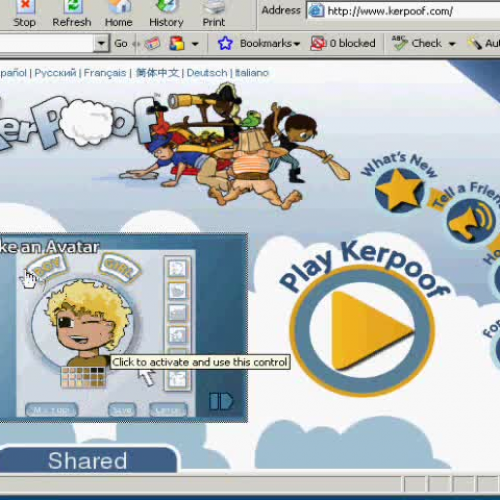Go to the browser Home page
Image resolution: width=500 pixels, height=500 pixels.
(119, 14)
